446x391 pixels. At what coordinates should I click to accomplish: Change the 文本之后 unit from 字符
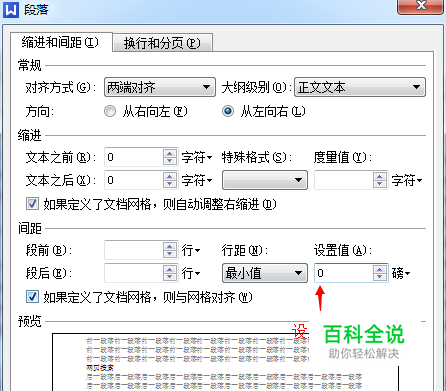tap(197, 180)
